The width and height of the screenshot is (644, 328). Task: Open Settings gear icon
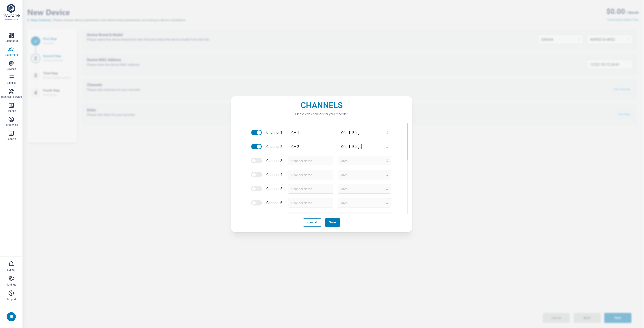click(x=11, y=278)
